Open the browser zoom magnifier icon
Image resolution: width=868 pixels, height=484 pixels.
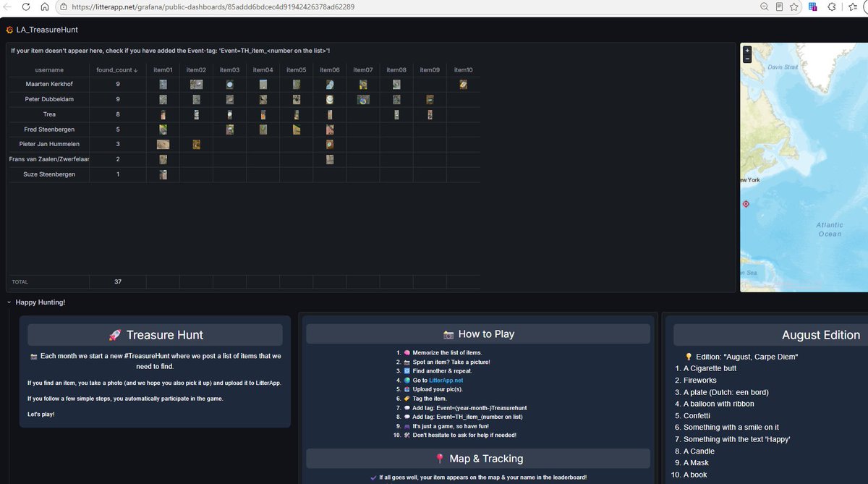click(x=764, y=7)
